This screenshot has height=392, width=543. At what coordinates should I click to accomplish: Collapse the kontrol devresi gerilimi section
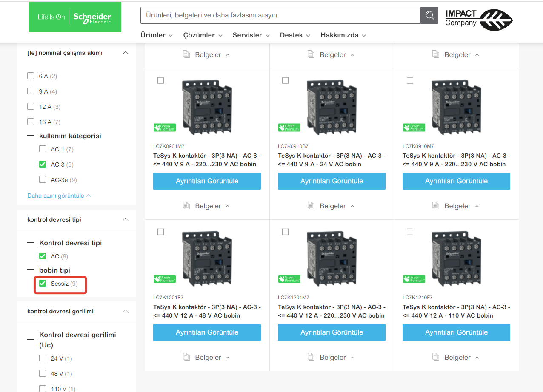pos(126,311)
